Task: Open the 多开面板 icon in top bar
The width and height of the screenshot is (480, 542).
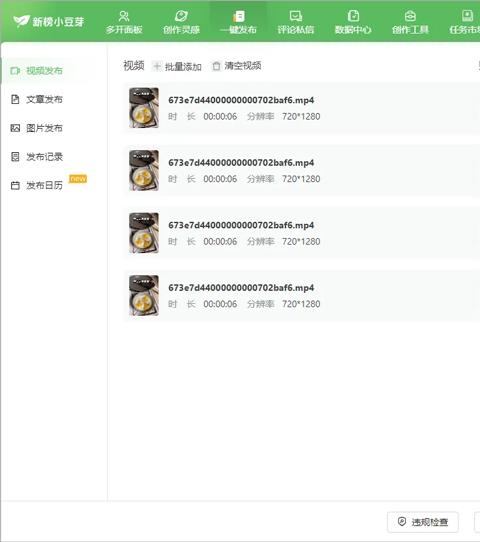Action: tap(124, 16)
